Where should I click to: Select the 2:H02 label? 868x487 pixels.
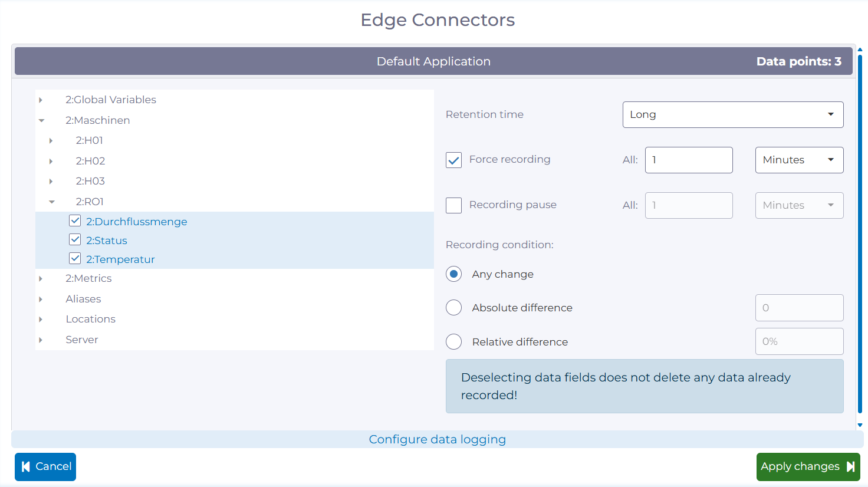pyautogui.click(x=90, y=161)
